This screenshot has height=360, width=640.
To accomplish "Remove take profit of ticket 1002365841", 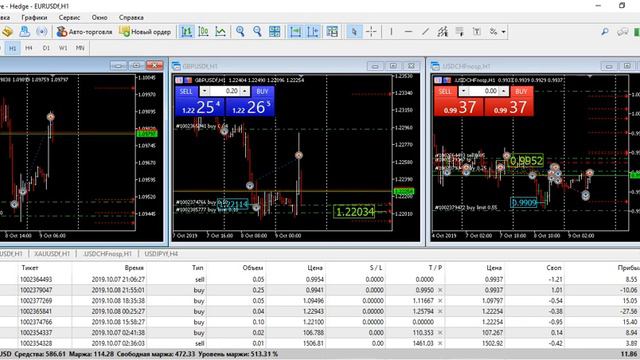I will point(440,311).
